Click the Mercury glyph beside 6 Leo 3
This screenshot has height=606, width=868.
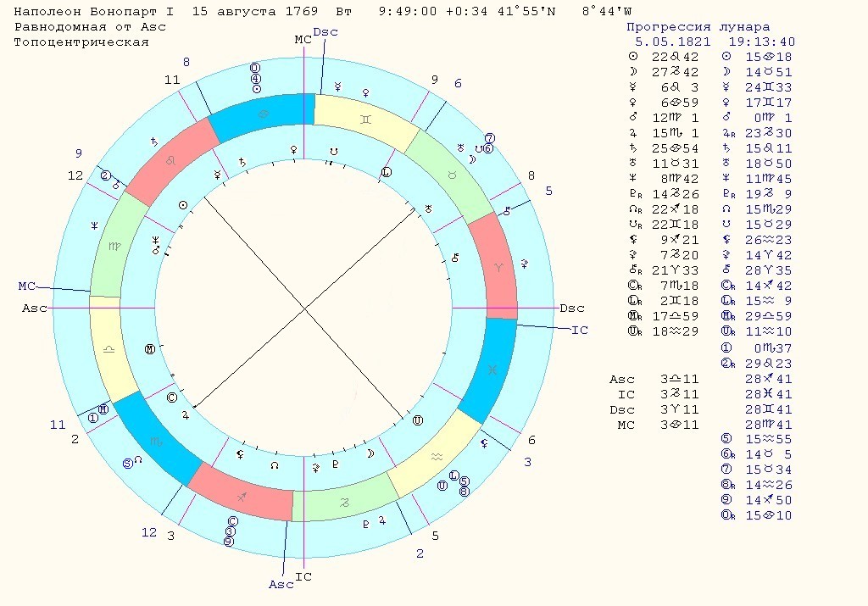tap(633, 87)
